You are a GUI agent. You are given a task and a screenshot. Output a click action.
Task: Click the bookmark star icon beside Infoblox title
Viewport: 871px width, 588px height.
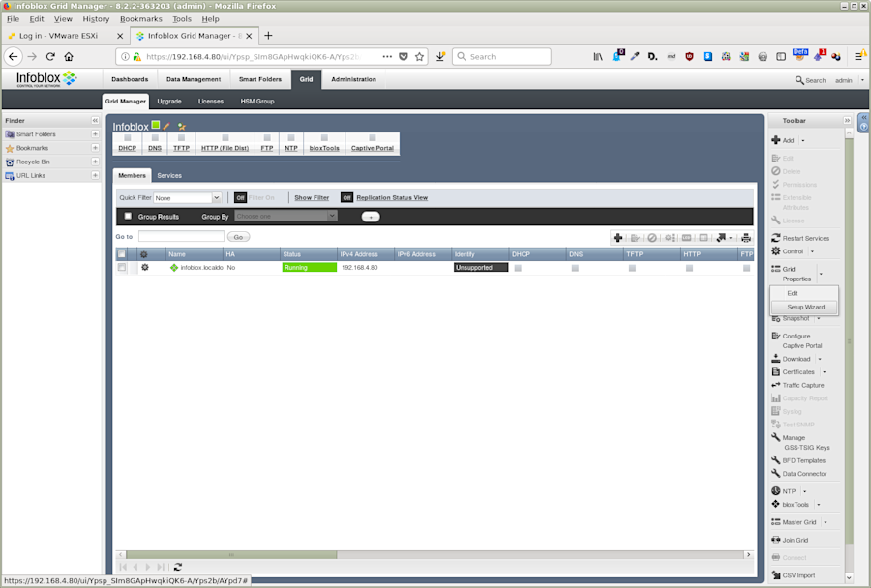181,126
